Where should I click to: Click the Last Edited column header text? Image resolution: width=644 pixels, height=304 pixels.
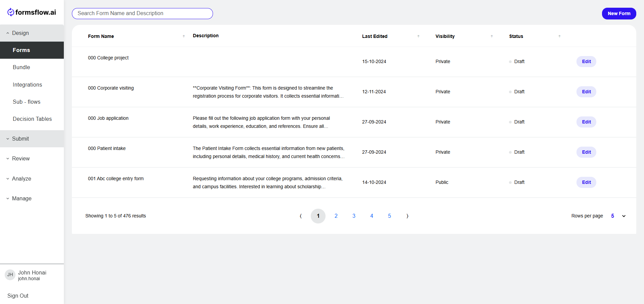tap(375, 36)
